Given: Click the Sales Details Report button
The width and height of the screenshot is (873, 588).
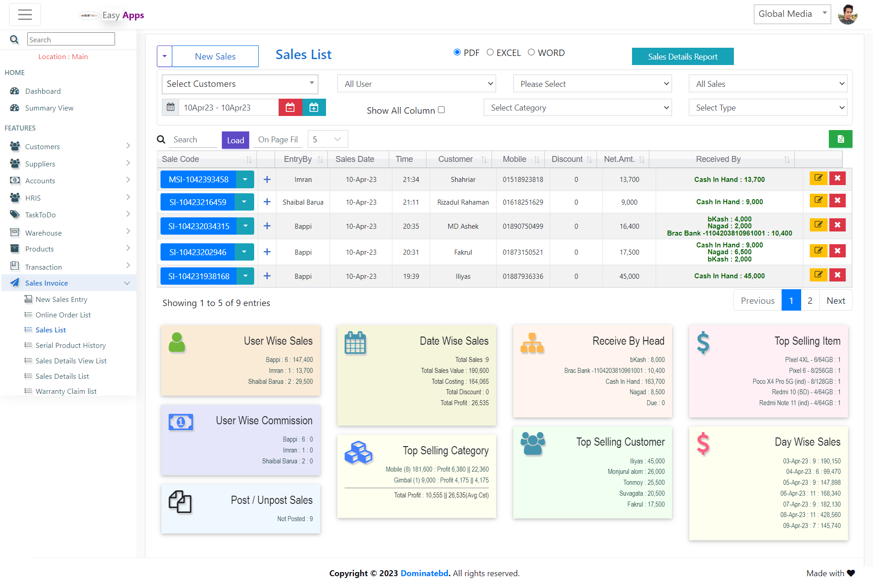Looking at the screenshot, I should coord(682,56).
